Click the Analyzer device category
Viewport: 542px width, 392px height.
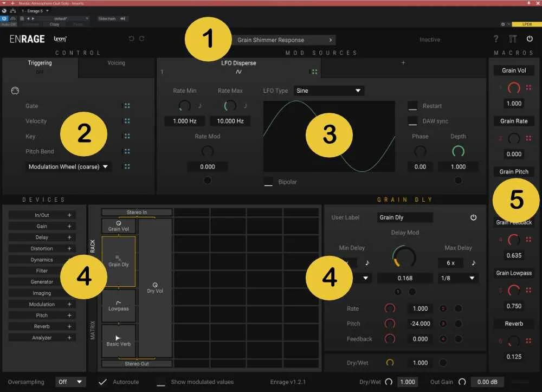(x=42, y=338)
